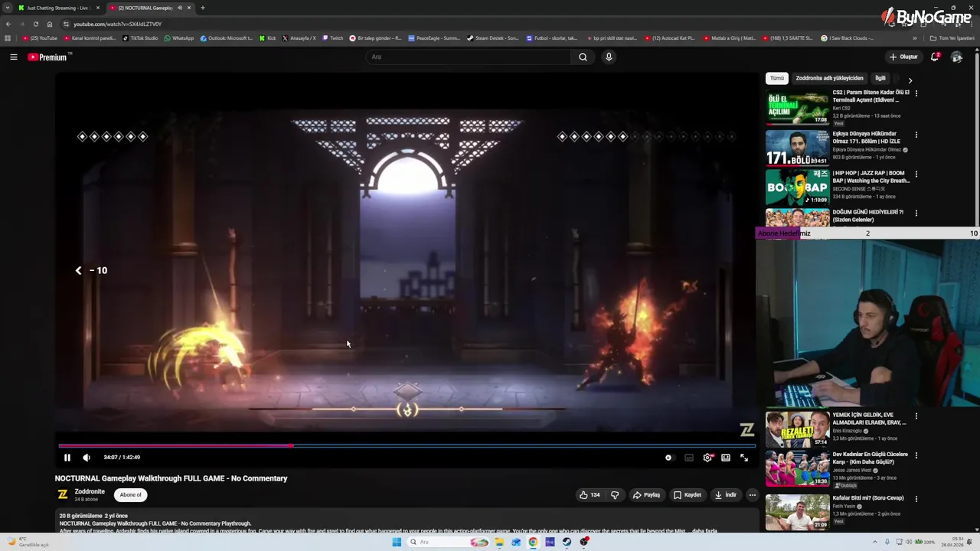
Task: Open File Explorer from the taskbar
Action: 499,542
